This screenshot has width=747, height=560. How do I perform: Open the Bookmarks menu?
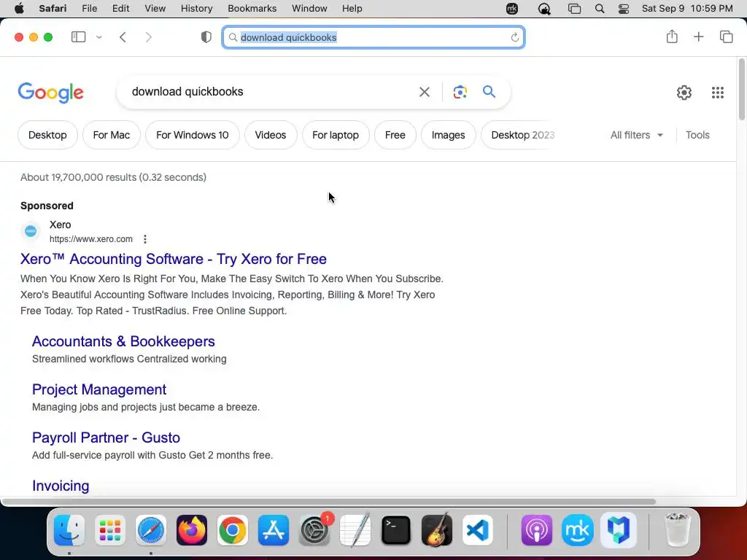pos(252,9)
